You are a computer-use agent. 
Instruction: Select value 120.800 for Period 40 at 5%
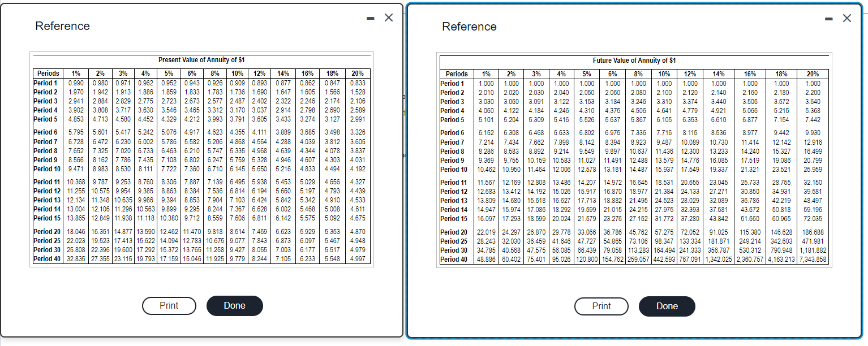(587, 260)
